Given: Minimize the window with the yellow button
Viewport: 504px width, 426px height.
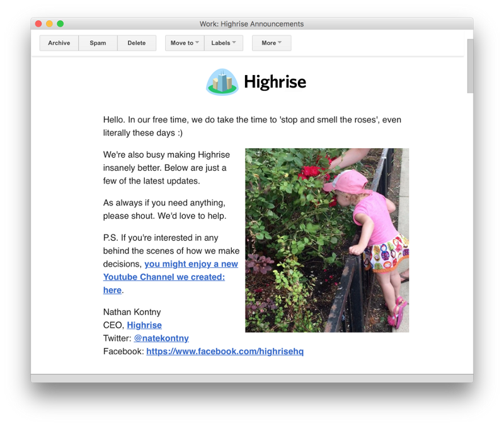Looking at the screenshot, I should [49, 24].
